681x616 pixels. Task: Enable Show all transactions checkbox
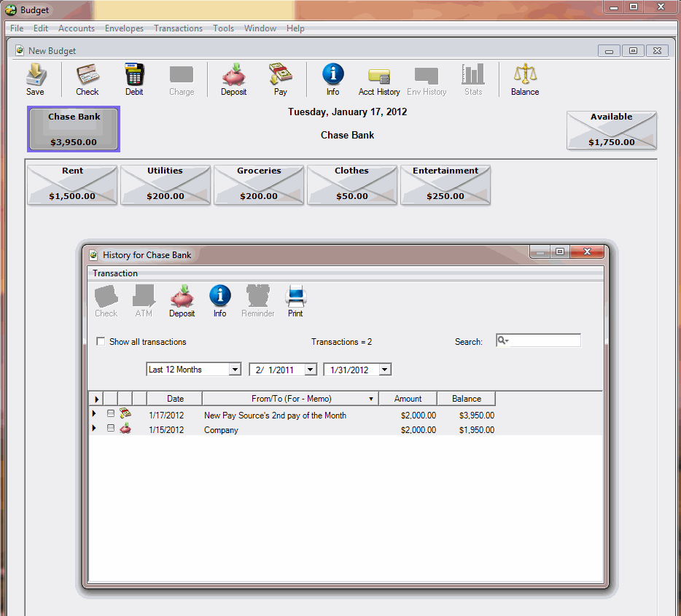101,342
